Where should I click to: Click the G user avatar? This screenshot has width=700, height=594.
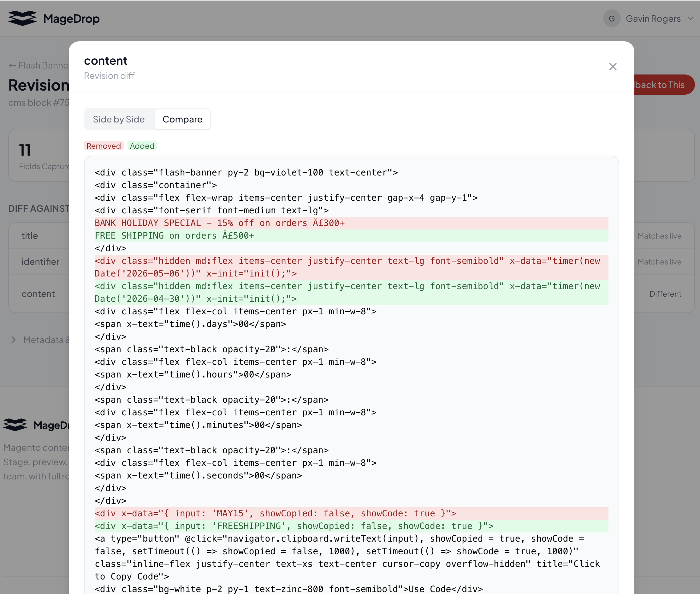(611, 19)
